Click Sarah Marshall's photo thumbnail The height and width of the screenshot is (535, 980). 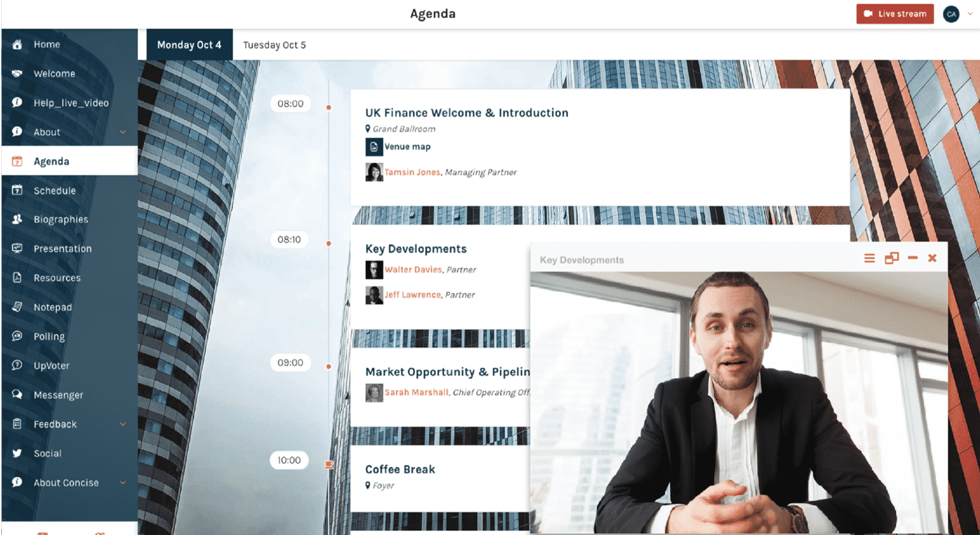pyautogui.click(x=374, y=393)
